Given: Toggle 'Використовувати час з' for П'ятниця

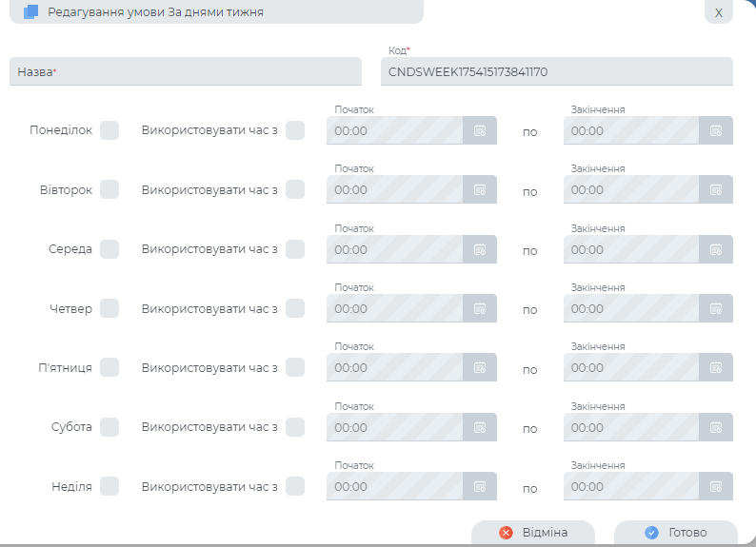Looking at the screenshot, I should [x=295, y=367].
